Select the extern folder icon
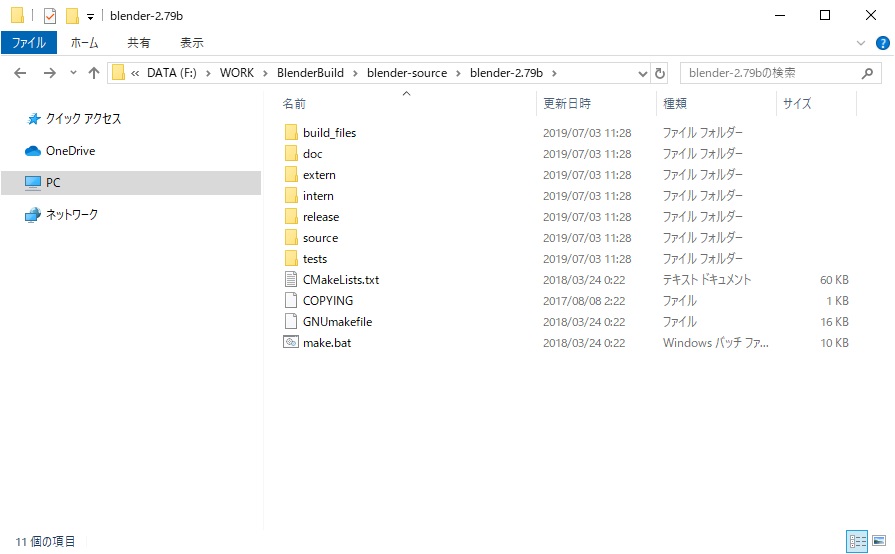895x554 pixels. (291, 175)
